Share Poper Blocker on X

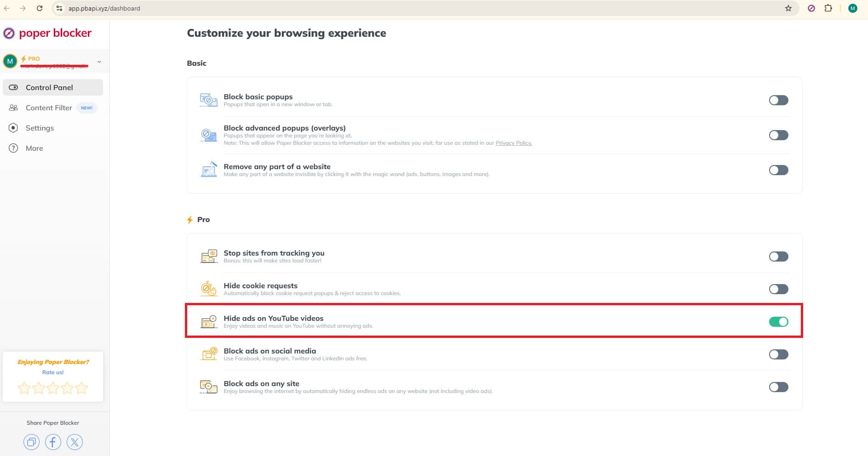pos(75,442)
